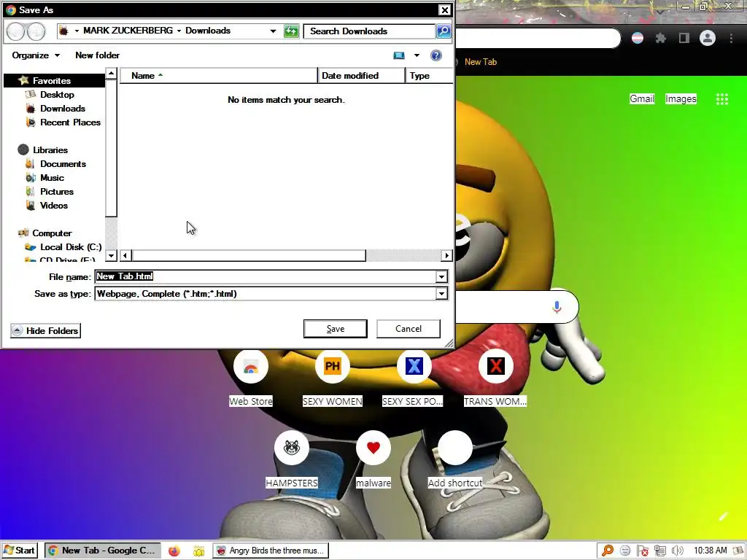Click the Chrome Extensions puzzle icon
The width and height of the screenshot is (747, 560).
click(660, 38)
